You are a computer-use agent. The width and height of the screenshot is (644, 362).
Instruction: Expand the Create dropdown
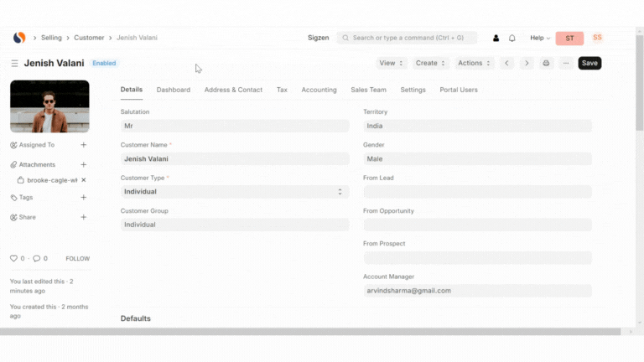pos(431,63)
